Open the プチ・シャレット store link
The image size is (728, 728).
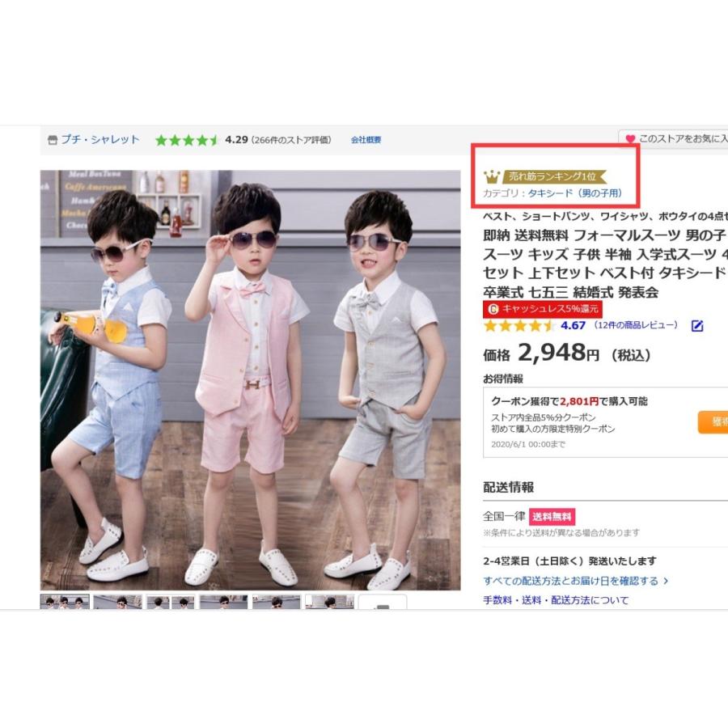[x=99, y=139]
